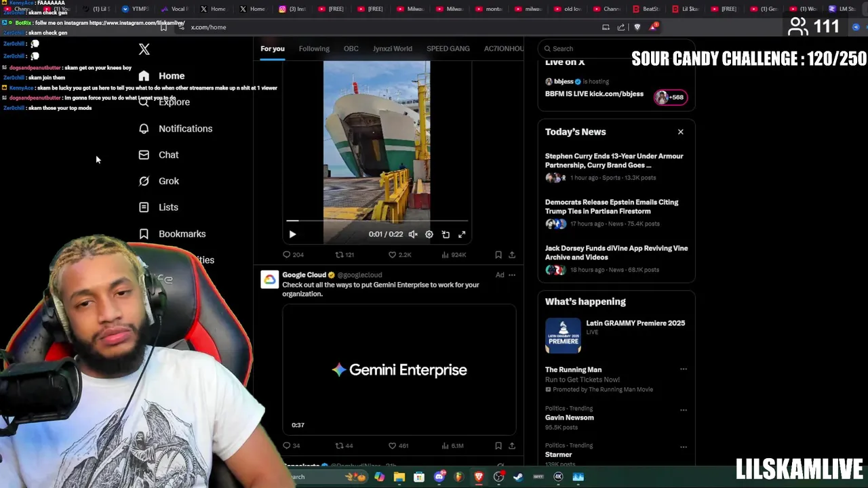Open File Explorer from taskbar
The height and width of the screenshot is (488, 868).
399,476
